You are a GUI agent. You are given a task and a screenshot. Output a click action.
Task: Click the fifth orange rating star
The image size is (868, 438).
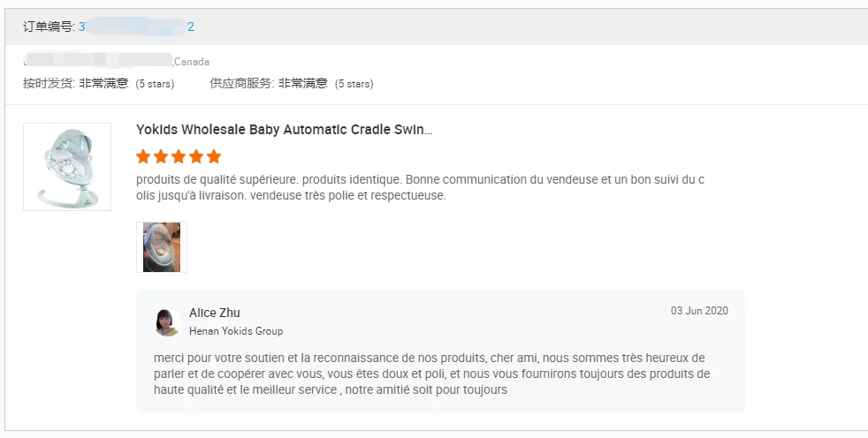[x=214, y=157]
